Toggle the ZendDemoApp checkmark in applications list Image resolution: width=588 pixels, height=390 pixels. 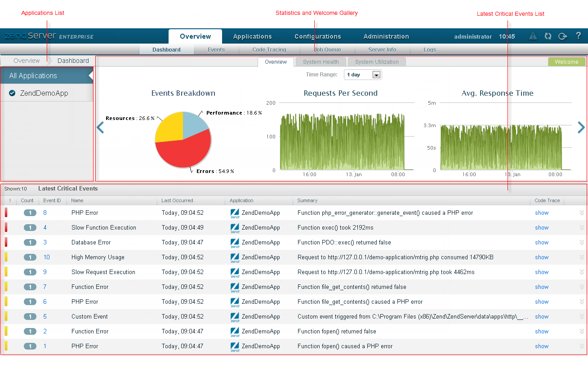pyautogui.click(x=13, y=93)
